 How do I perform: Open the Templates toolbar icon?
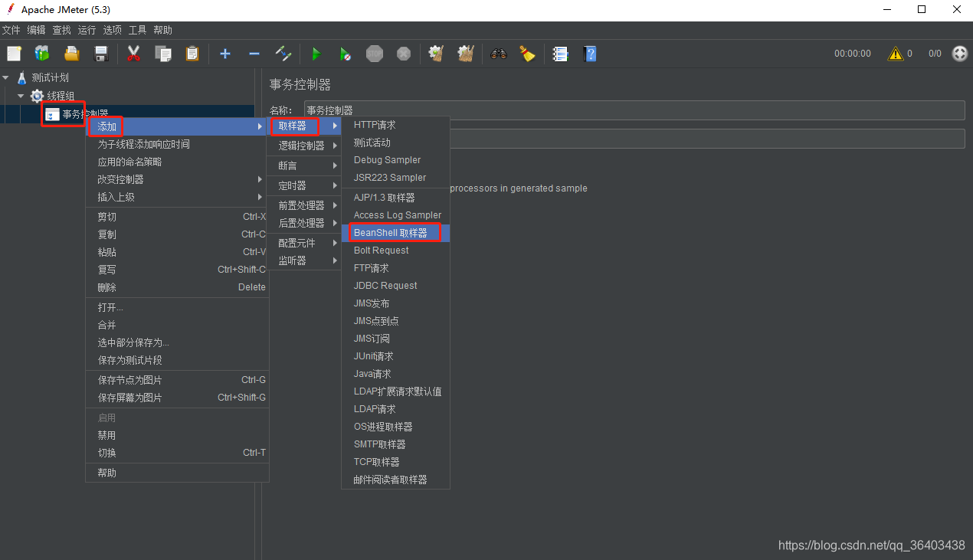42,54
